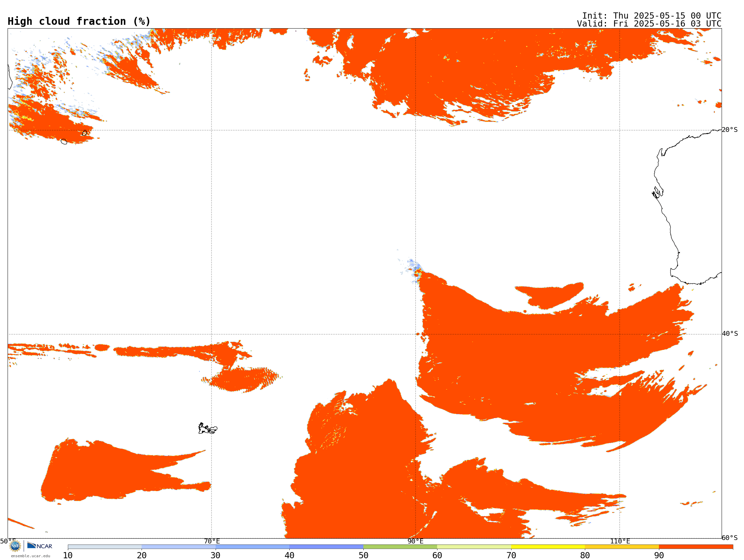Click the 110°E longitude label

620,541
